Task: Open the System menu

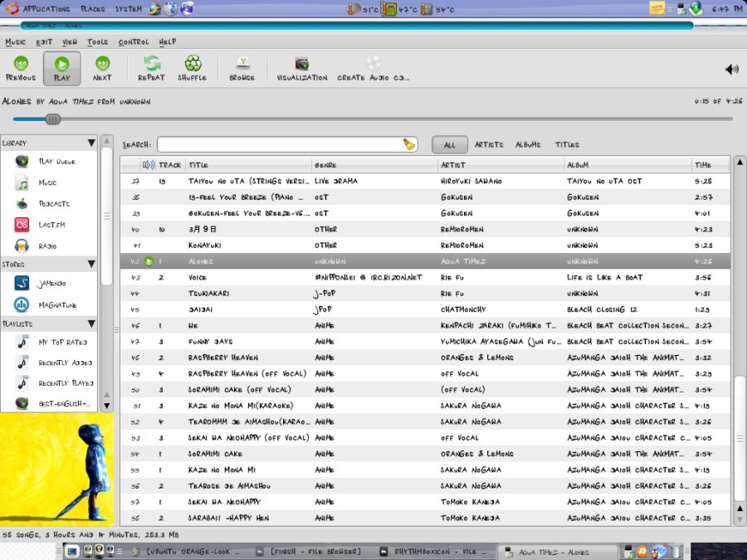Action: (129, 8)
